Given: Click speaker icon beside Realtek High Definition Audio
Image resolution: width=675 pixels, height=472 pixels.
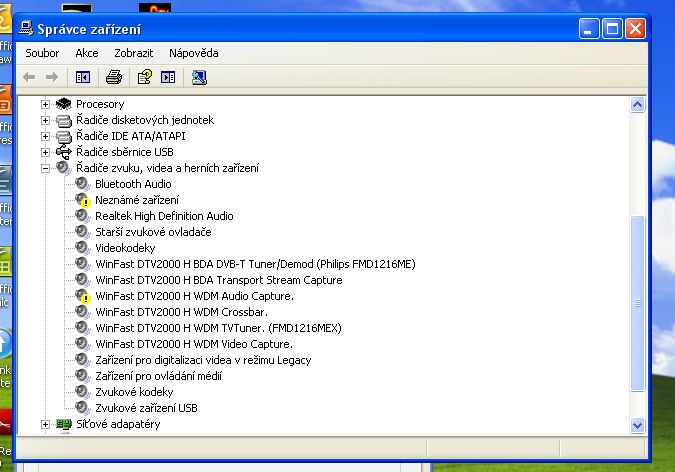Looking at the screenshot, I should pyautogui.click(x=82, y=215).
